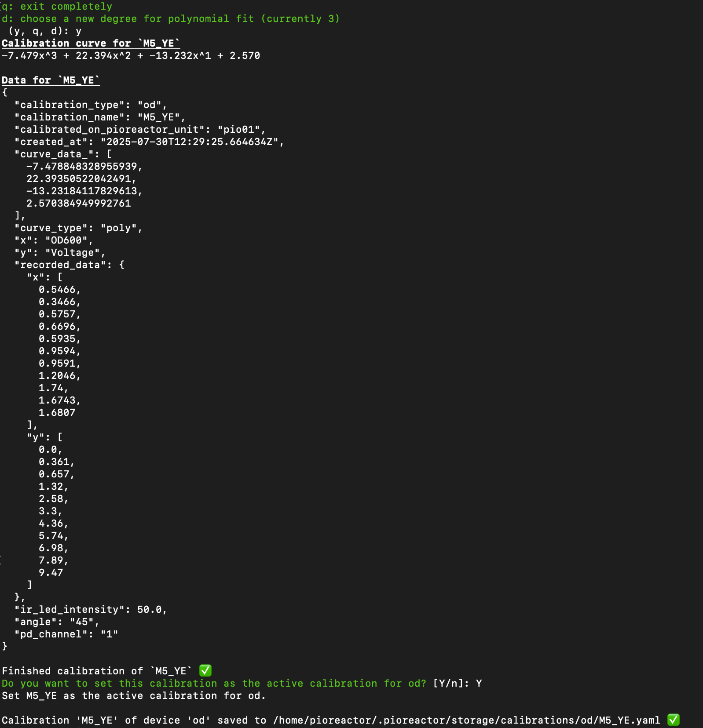The height and width of the screenshot is (728, 703).
Task: Click the x value 1.2046
Action: coord(57,375)
